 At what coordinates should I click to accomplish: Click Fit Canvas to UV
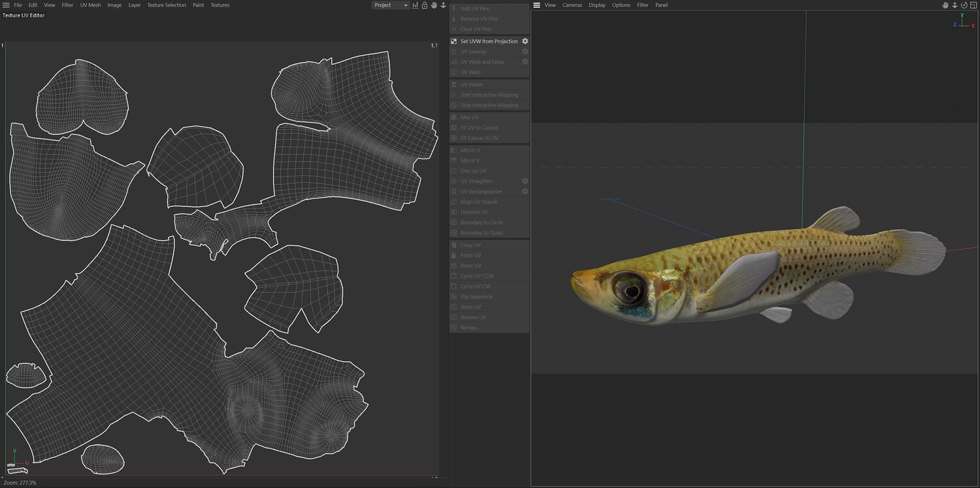coord(479,138)
